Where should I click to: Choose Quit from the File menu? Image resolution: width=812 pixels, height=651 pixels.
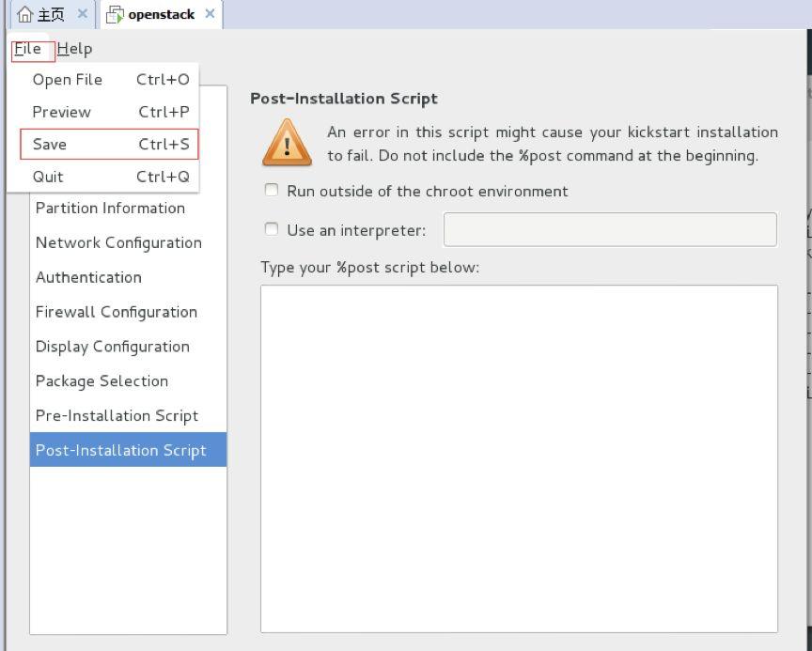click(48, 177)
